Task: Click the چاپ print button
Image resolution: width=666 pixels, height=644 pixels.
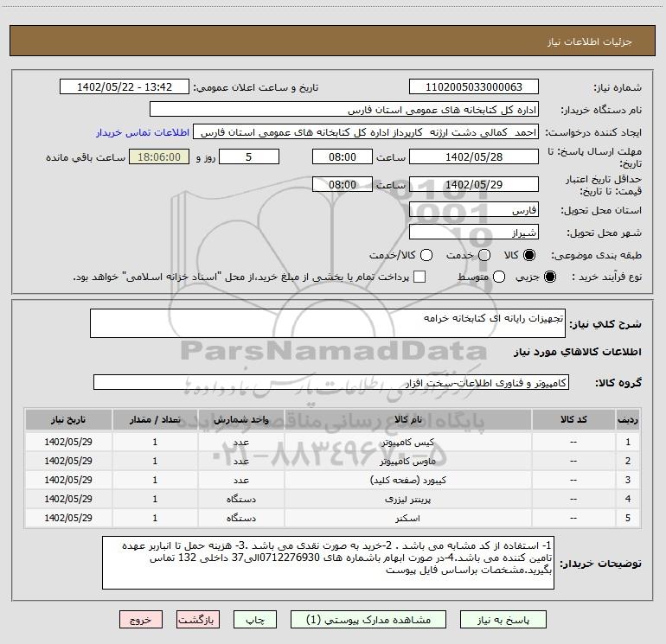Action: pyautogui.click(x=255, y=620)
